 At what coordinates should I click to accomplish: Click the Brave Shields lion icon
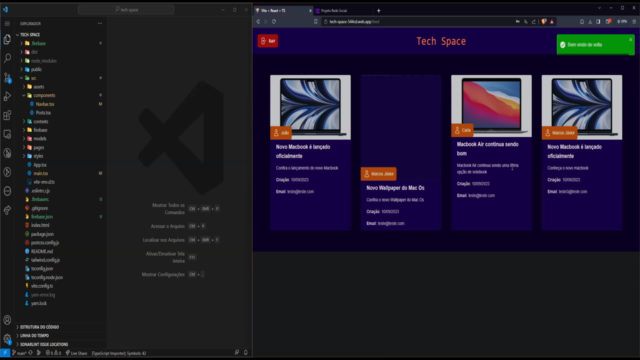pos(544,22)
